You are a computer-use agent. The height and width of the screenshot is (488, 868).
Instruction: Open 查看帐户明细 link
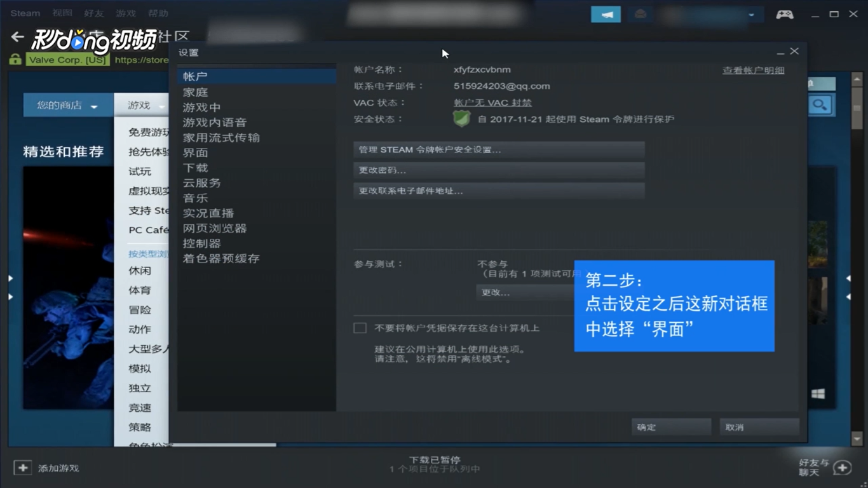coord(752,70)
